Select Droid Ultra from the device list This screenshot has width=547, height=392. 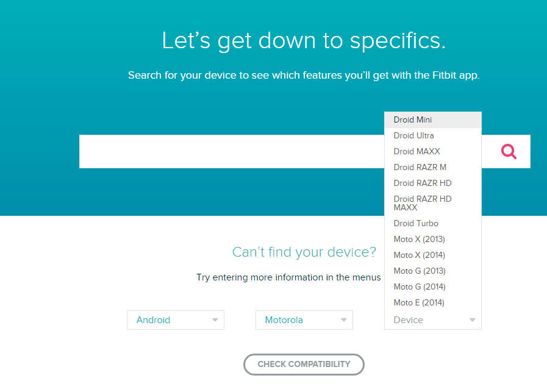(433, 136)
